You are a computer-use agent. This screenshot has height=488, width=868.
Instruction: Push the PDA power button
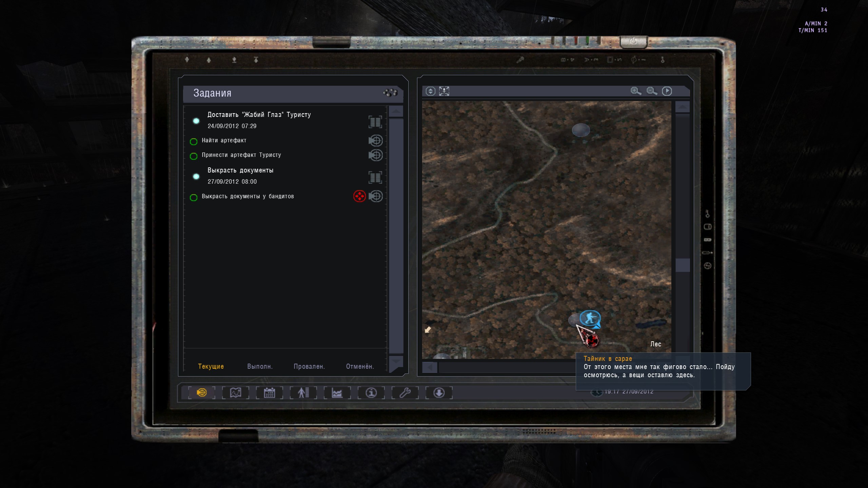[x=633, y=42]
